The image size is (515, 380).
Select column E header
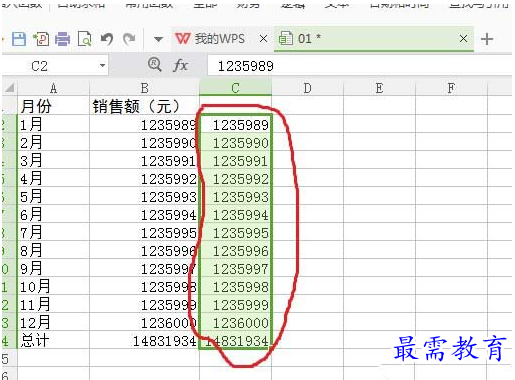pos(379,88)
